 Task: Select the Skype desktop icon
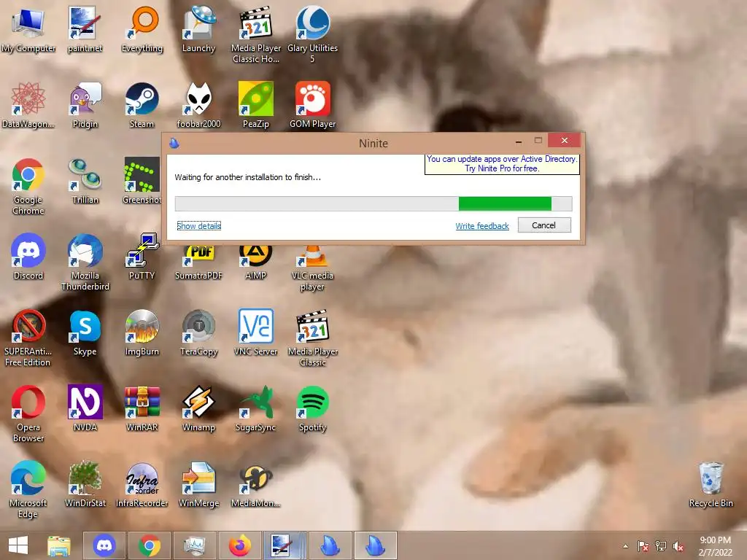[85, 332]
